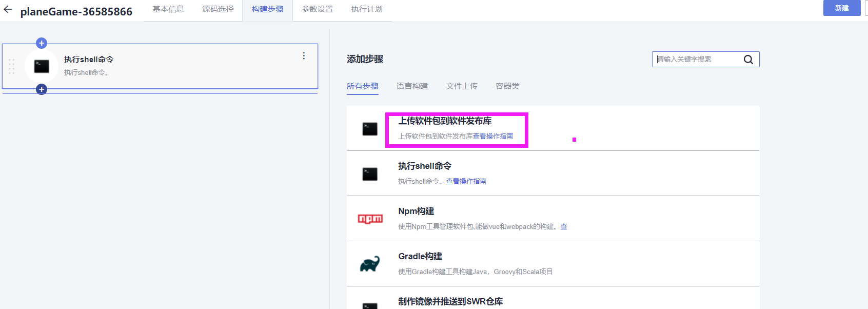Open 查看操作指南 link for shell command
Image resolution: width=868 pixels, height=309 pixels.
point(466,182)
